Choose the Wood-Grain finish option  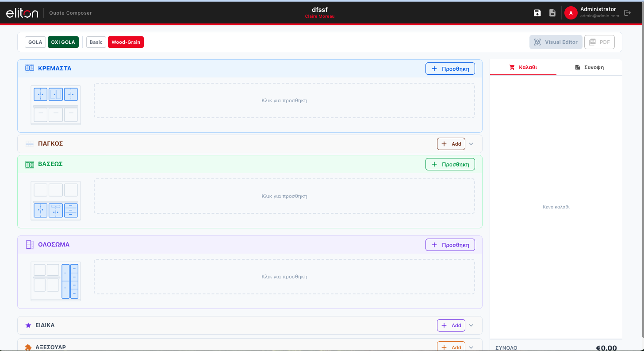pos(126,42)
